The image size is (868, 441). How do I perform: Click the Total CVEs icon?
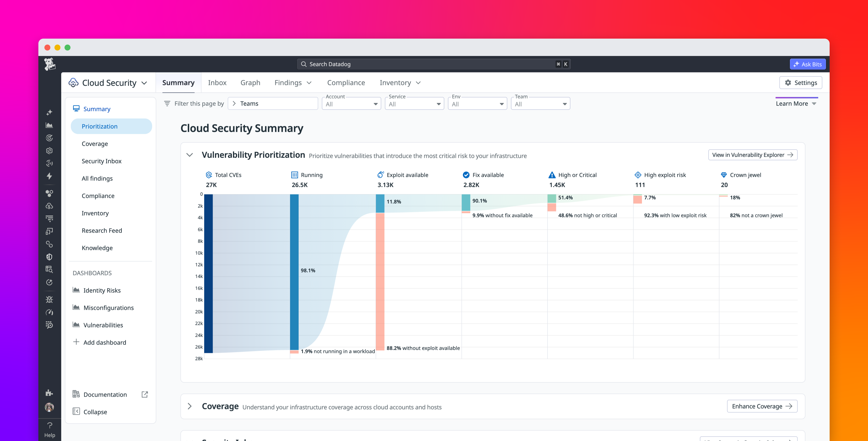[x=209, y=175]
